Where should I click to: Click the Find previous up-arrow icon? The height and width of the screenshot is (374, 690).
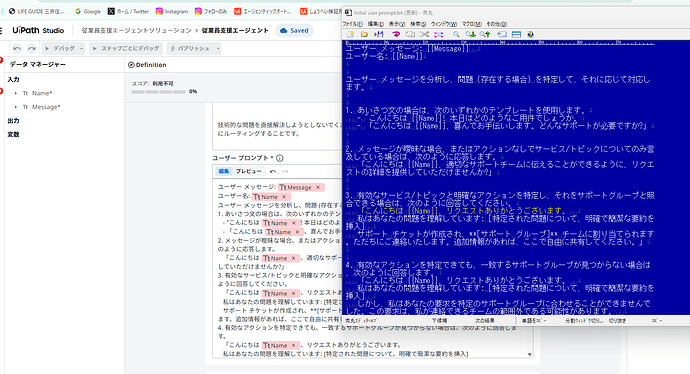click(485, 34)
